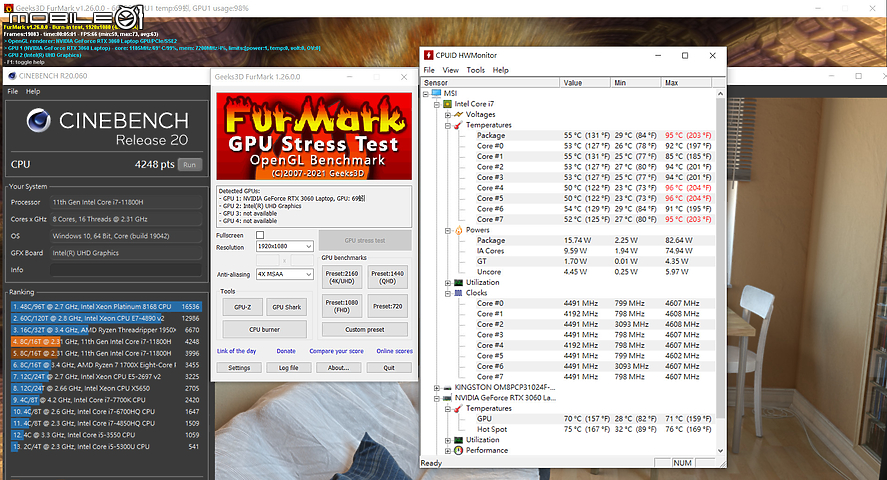Click the HWMonitor scroll down arrow
Viewport: 887px width, 480px height.
click(720, 451)
